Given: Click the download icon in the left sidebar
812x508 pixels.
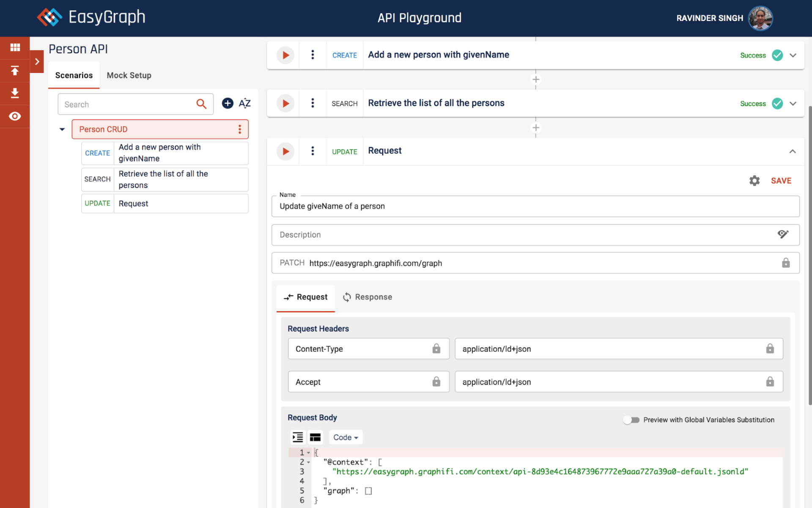Looking at the screenshot, I should pos(15,93).
